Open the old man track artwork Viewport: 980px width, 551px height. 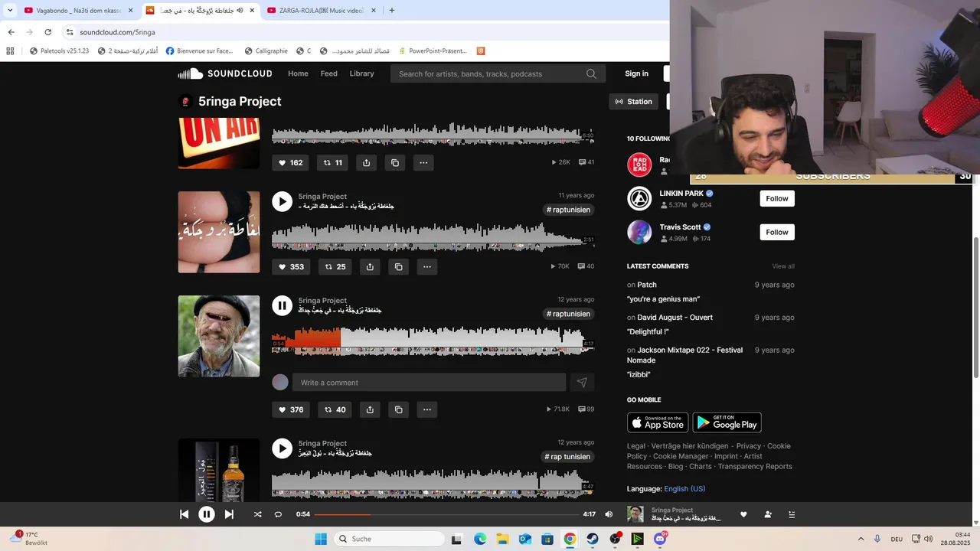click(219, 336)
